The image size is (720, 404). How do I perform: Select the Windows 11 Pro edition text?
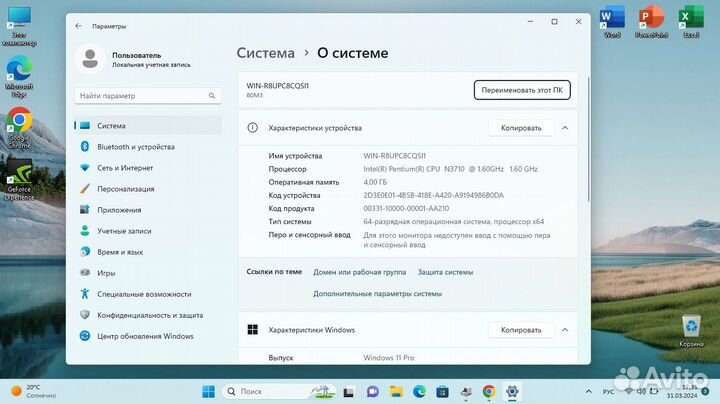389,358
